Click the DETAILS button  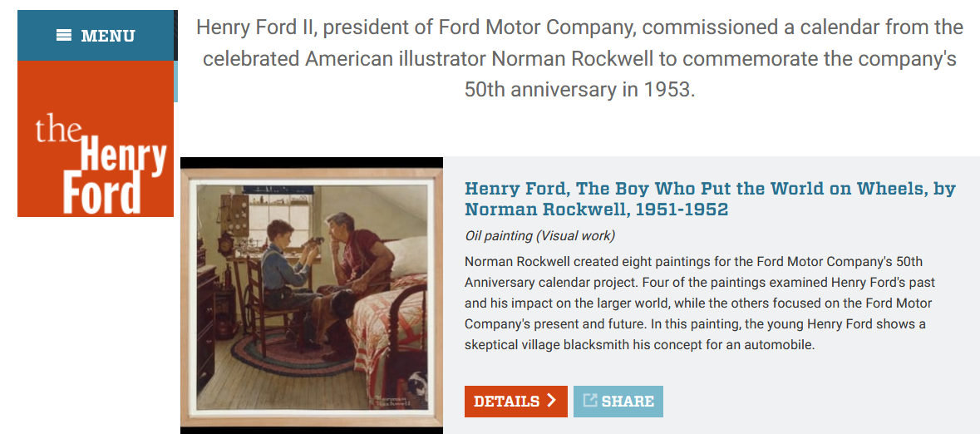pos(515,402)
